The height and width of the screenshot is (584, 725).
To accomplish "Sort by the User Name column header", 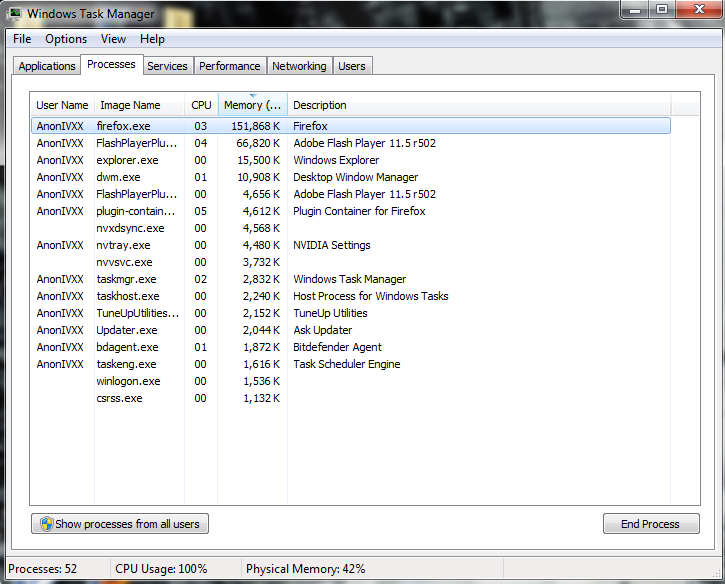I will (x=62, y=105).
